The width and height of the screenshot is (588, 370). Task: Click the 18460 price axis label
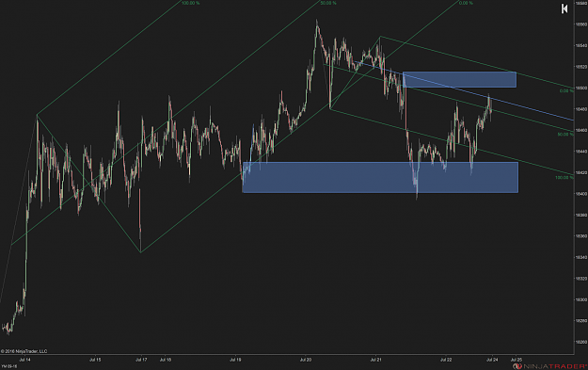pyautogui.click(x=581, y=130)
